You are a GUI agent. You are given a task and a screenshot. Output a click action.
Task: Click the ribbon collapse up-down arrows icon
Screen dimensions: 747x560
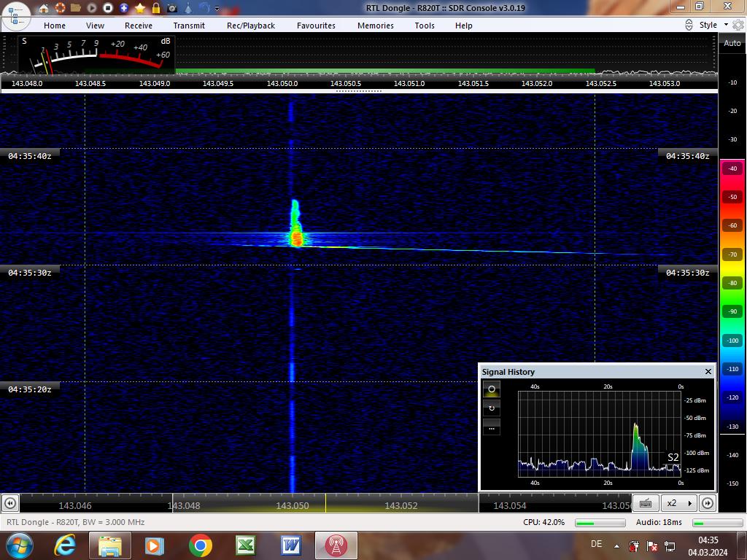(689, 25)
